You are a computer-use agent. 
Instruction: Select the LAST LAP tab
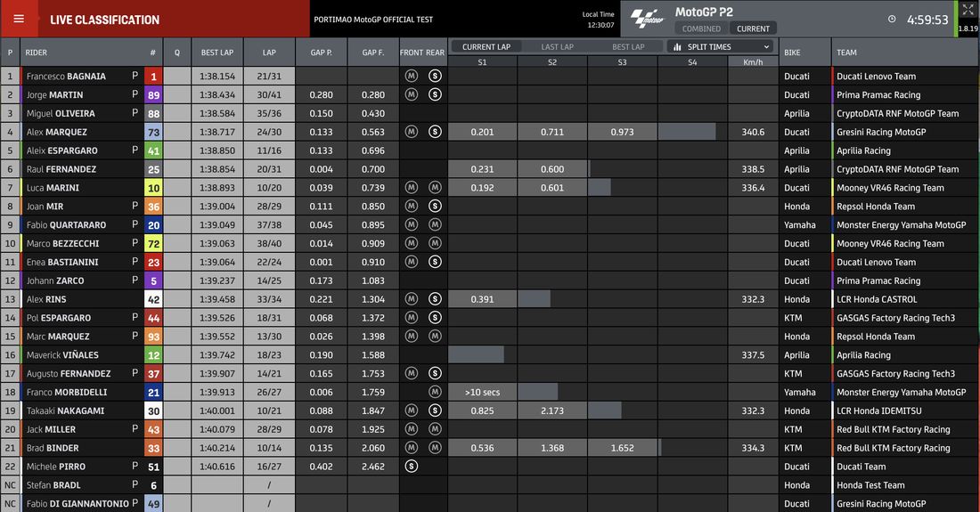[x=557, y=47]
